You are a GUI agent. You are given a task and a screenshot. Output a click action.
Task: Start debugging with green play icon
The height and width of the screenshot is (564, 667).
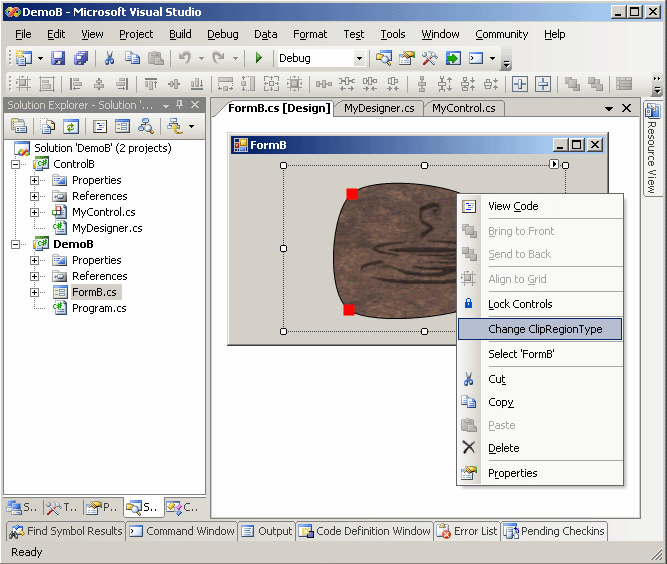coord(259,58)
